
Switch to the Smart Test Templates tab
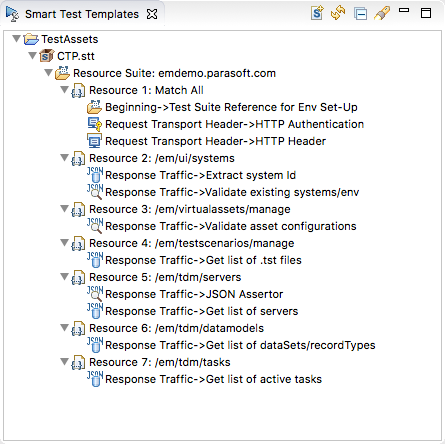[x=82, y=14]
